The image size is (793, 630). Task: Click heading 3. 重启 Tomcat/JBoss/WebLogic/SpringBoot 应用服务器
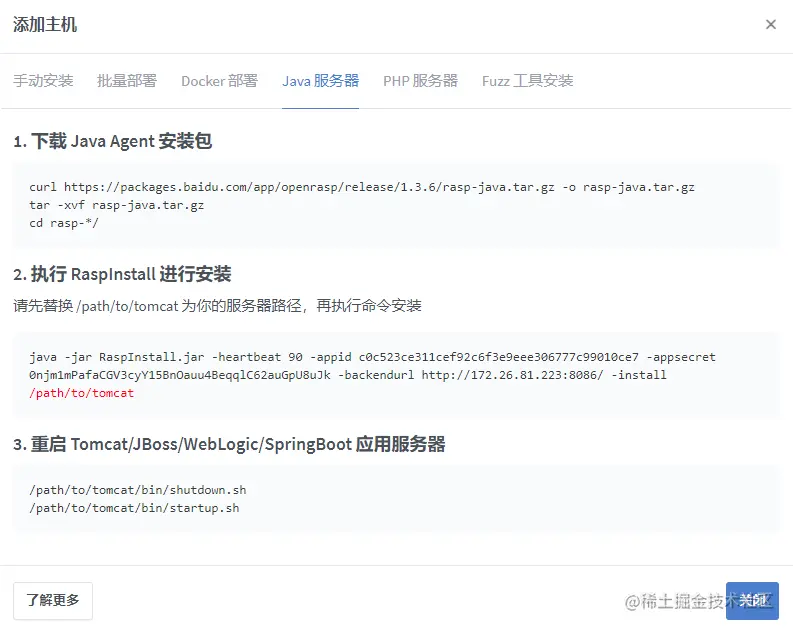coord(229,444)
